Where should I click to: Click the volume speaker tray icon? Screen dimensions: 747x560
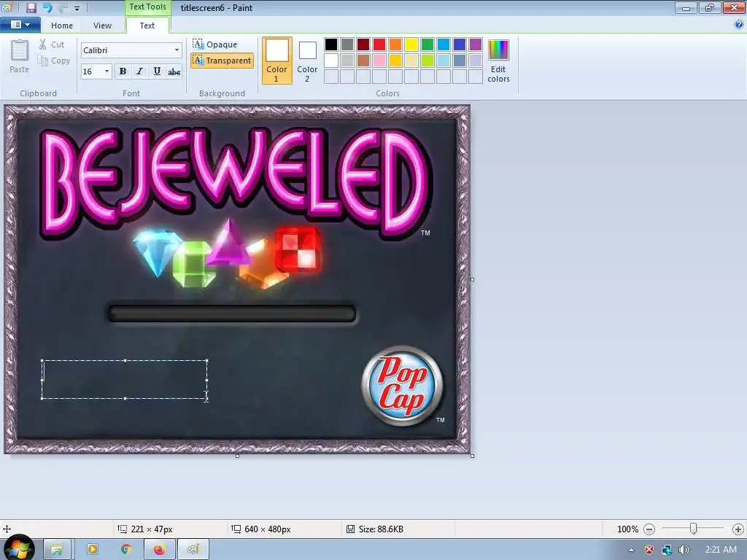tap(684, 550)
